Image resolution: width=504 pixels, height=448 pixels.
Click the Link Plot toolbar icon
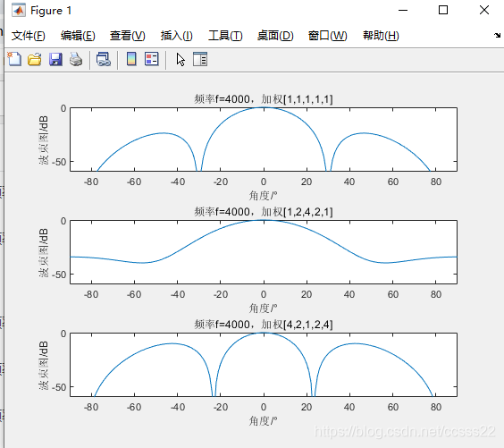[104, 60]
